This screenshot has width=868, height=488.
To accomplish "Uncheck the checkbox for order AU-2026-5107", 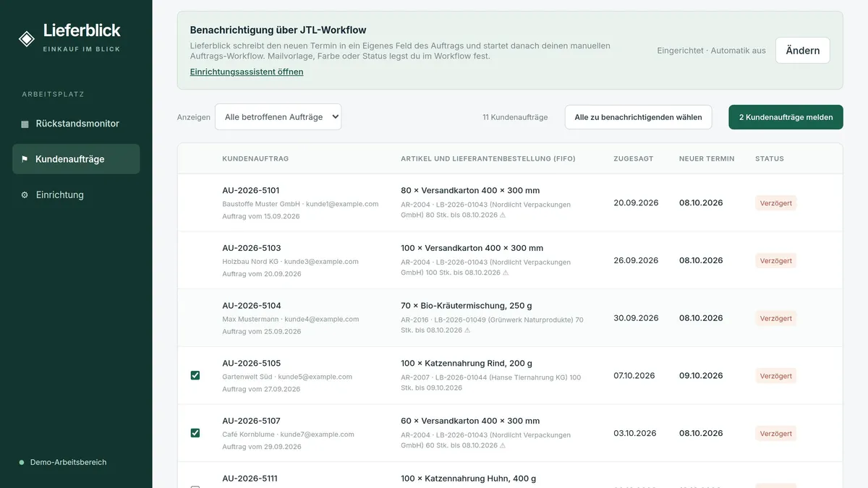I will coord(195,433).
